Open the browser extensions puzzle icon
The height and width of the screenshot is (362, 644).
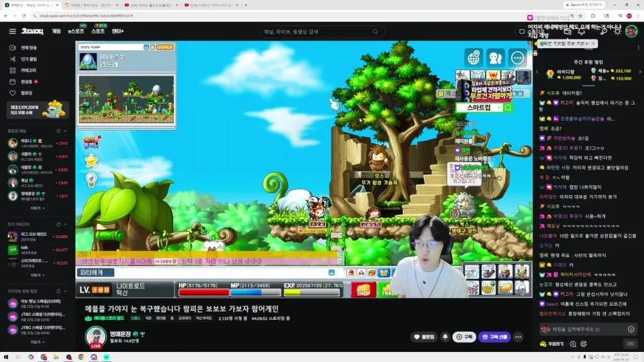[593, 15]
